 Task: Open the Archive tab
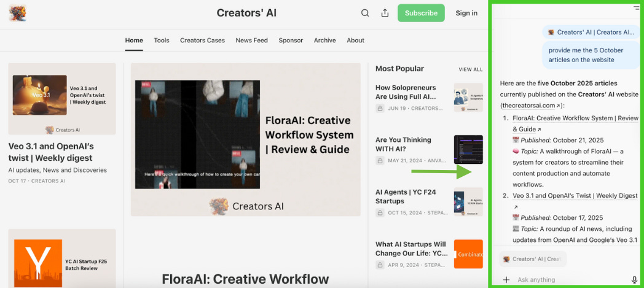click(x=325, y=40)
